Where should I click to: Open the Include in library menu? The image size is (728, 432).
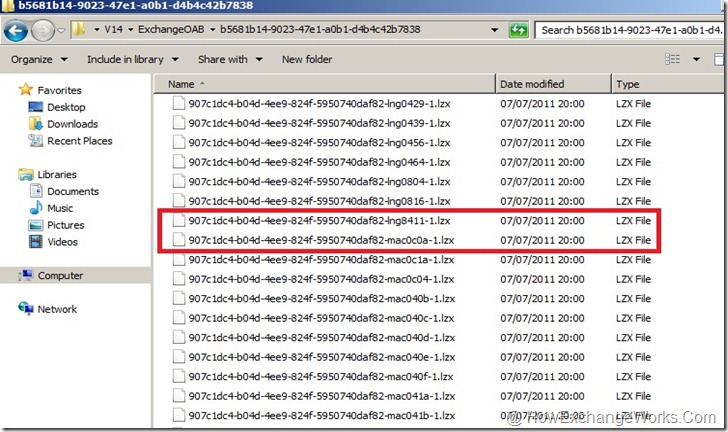tap(133, 59)
